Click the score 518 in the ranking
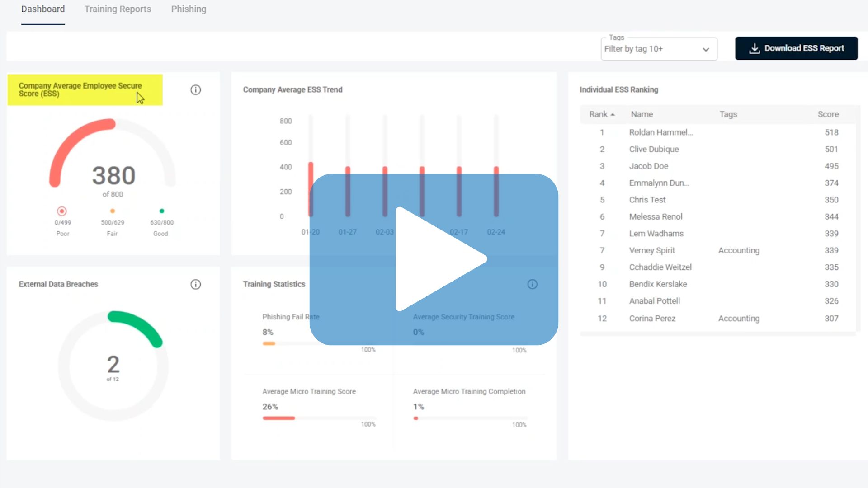This screenshot has height=488, width=868. click(x=831, y=132)
